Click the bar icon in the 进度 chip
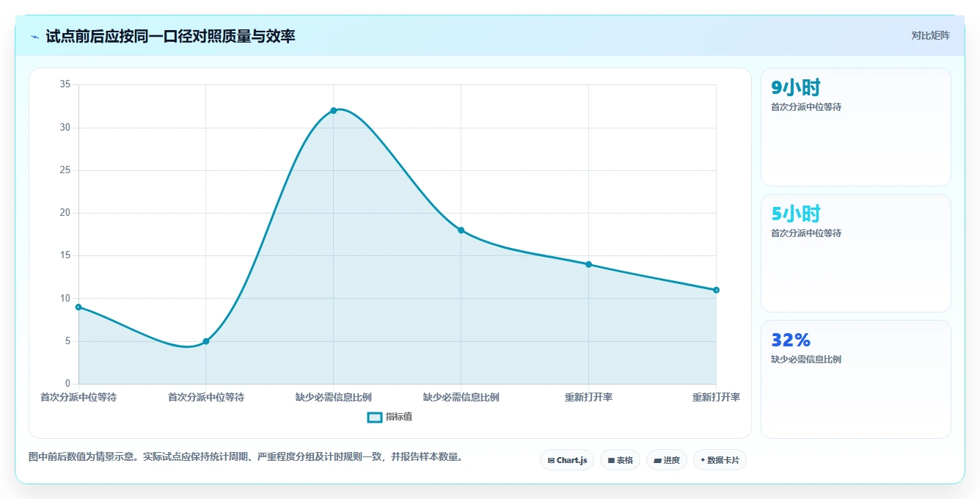This screenshot has width=980, height=499. click(657, 461)
